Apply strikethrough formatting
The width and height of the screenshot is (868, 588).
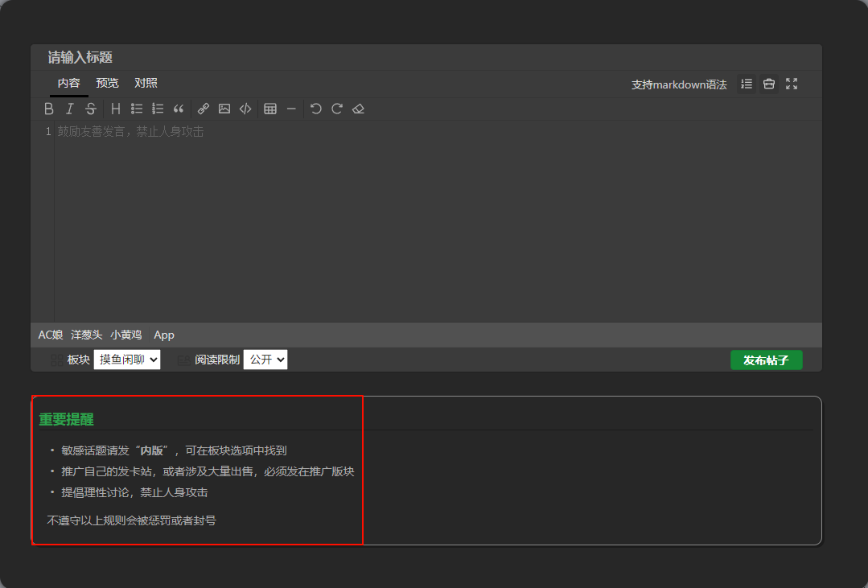click(91, 109)
